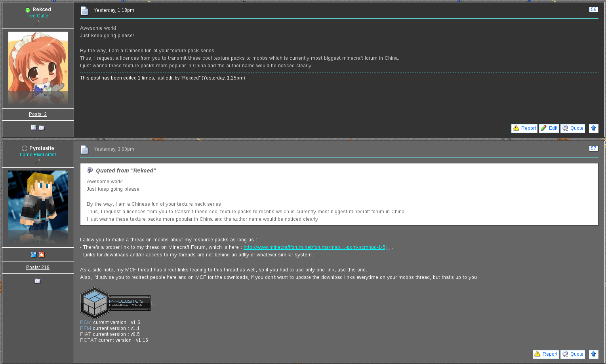
Task: Open permalink number 56
Action: click(x=593, y=9)
